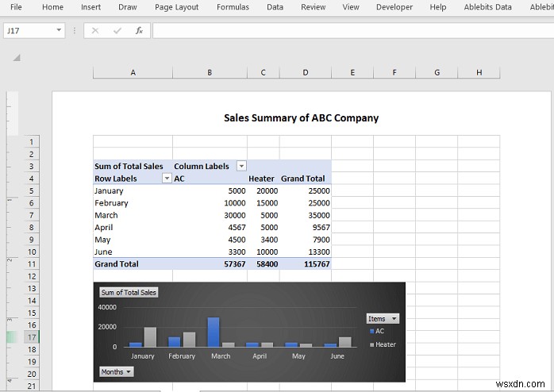Open the Page Layout tab
554x392 pixels.
pos(177,7)
